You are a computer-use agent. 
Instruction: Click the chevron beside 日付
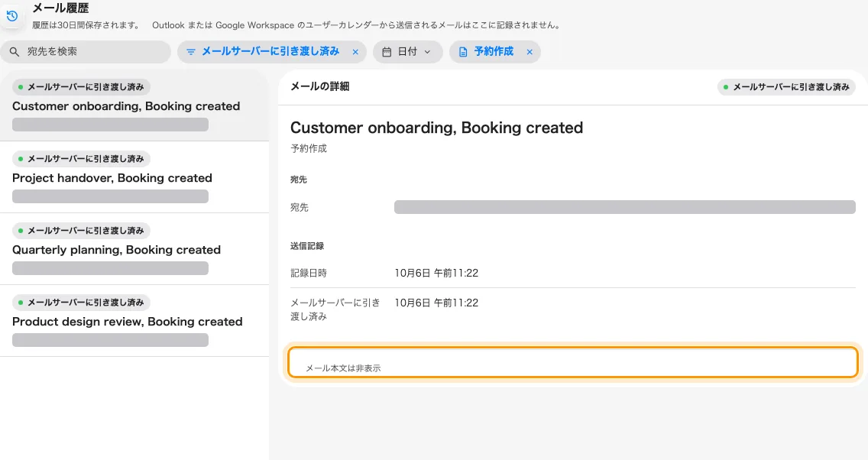pos(427,52)
